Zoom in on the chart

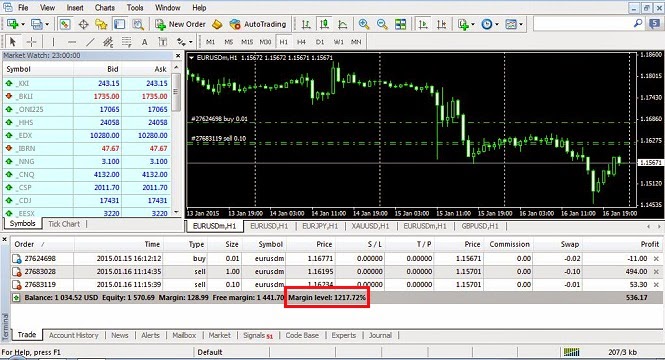[x=363, y=25]
